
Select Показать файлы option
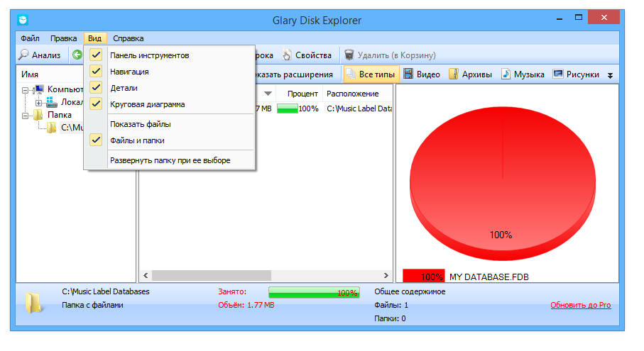point(169,124)
